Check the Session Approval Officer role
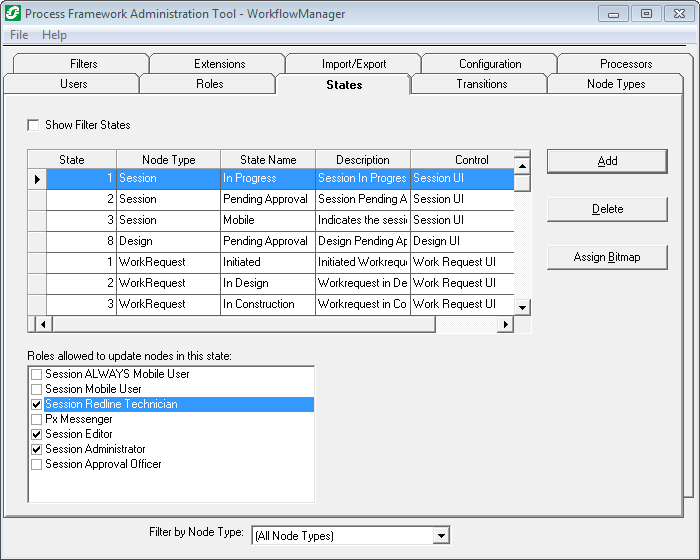The image size is (700, 560). click(x=37, y=464)
